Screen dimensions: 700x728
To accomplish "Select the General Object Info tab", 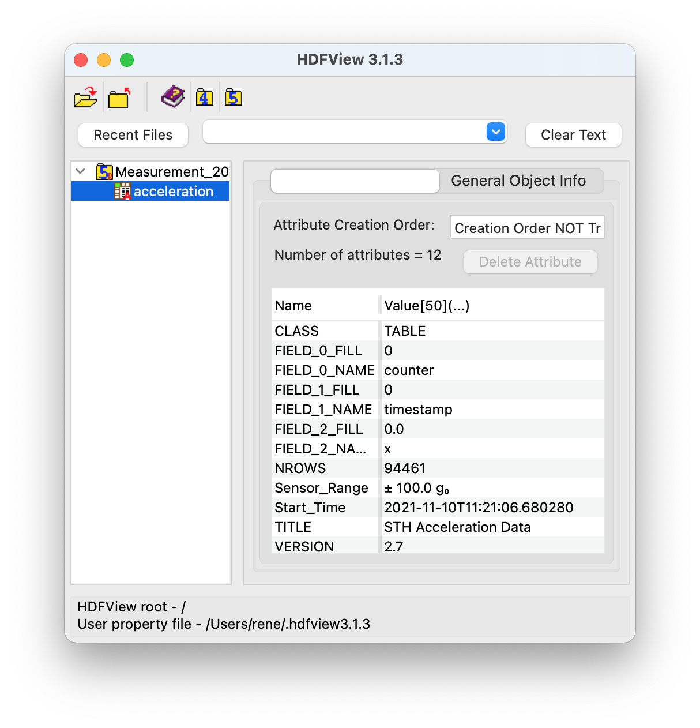I will pos(518,181).
